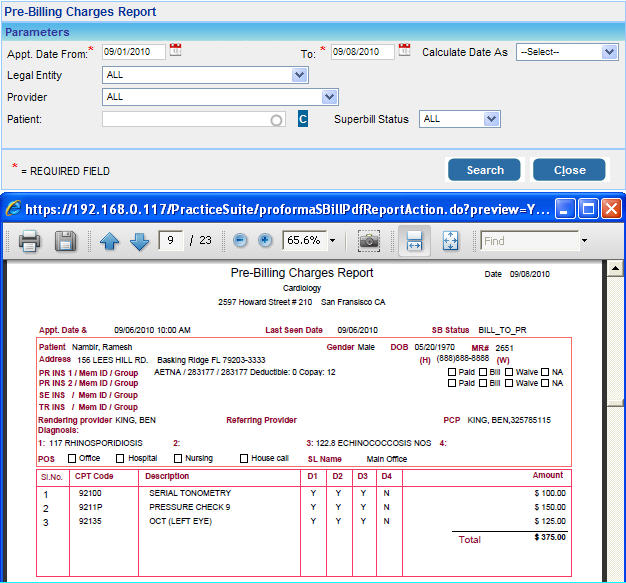Check NA box in PR INS 2 row
626x583 pixels.
pyautogui.click(x=545, y=383)
